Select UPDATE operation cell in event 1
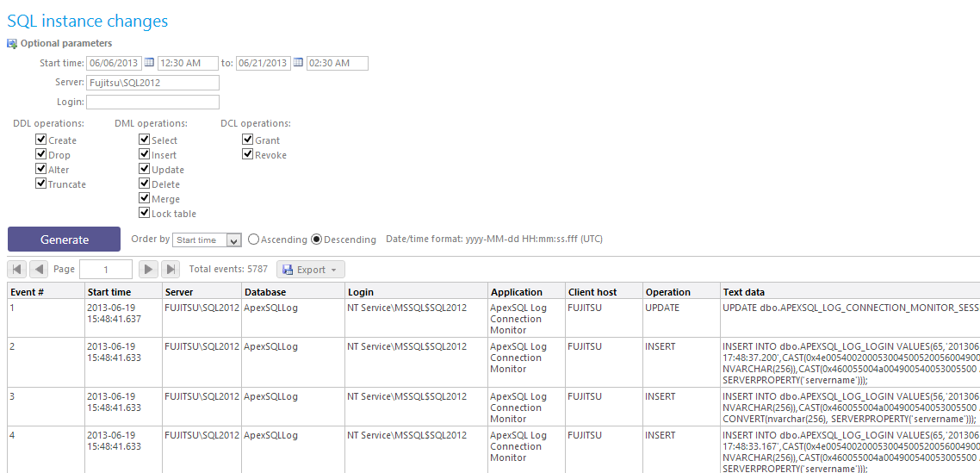 pos(681,319)
